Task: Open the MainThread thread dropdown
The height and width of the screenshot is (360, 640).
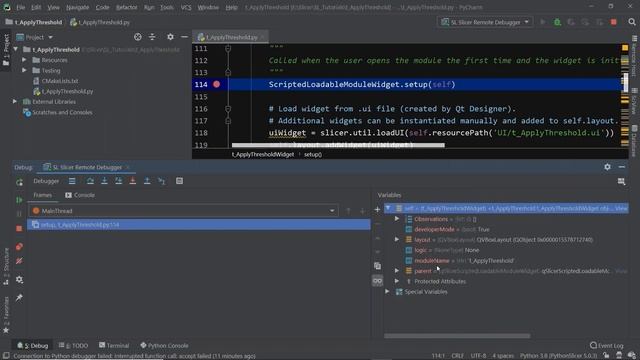Action: pos(183,211)
